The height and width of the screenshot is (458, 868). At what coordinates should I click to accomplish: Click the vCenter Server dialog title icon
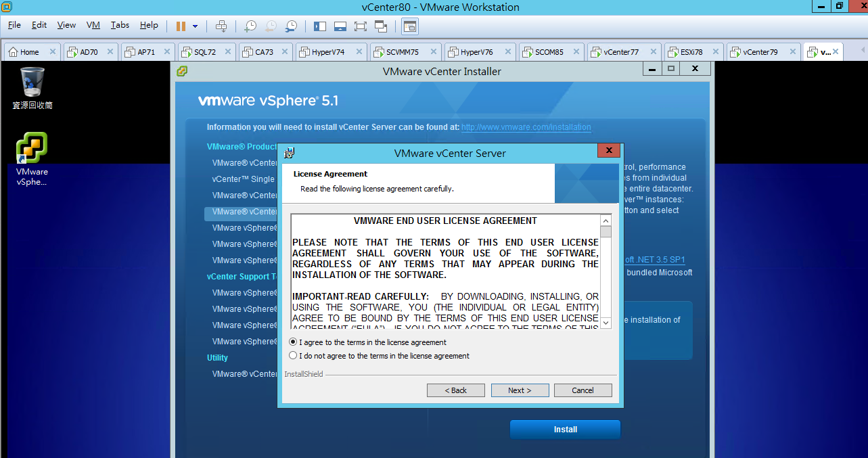click(x=289, y=153)
